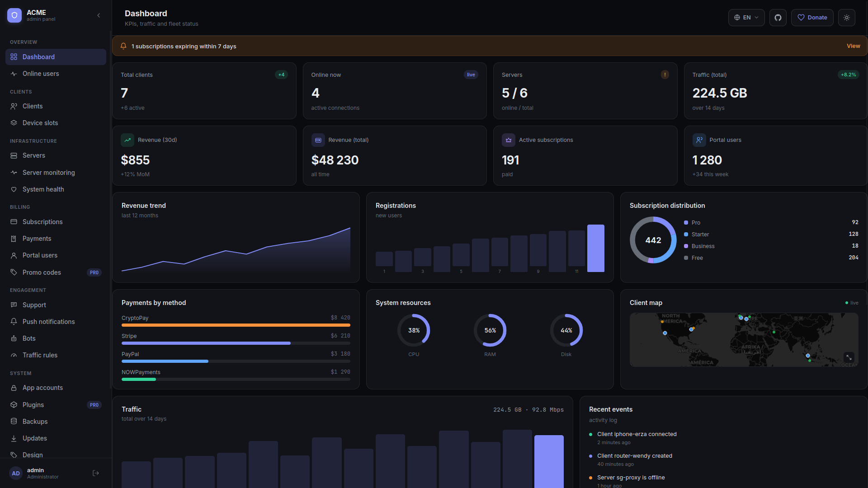Click the bell icon in the alert banner

(123, 46)
